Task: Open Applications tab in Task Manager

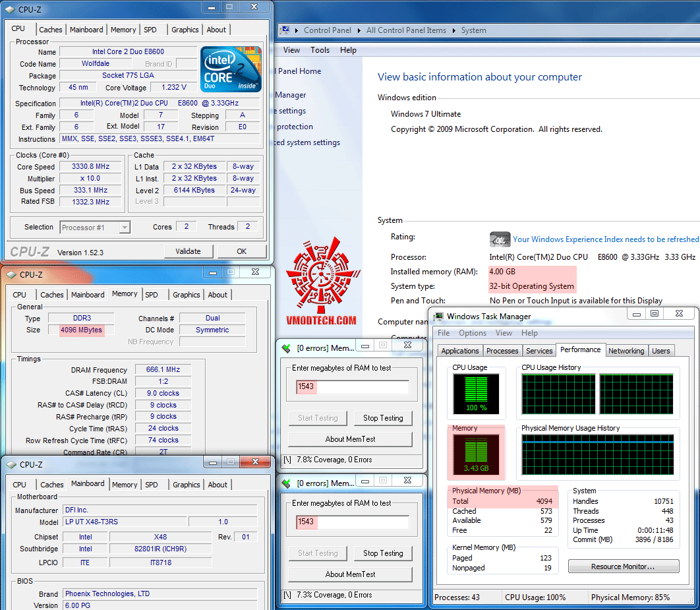Action: [460, 351]
